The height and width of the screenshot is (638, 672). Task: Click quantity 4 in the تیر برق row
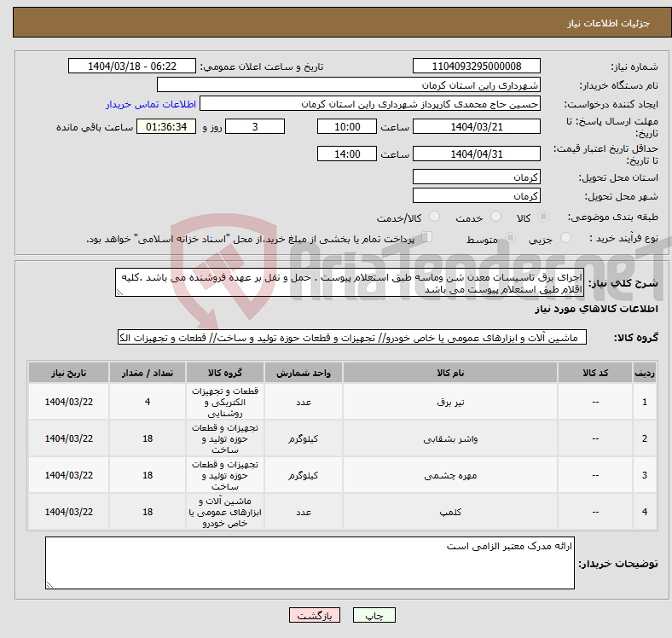pos(148,402)
